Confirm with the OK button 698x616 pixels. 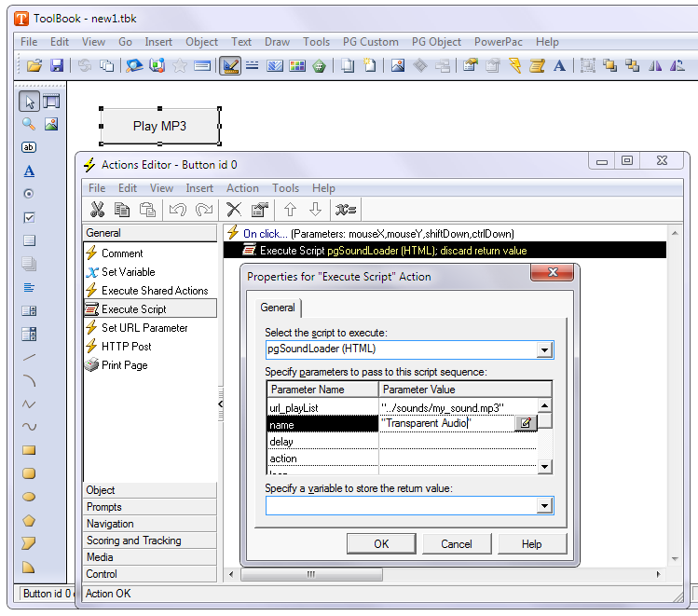coord(381,544)
